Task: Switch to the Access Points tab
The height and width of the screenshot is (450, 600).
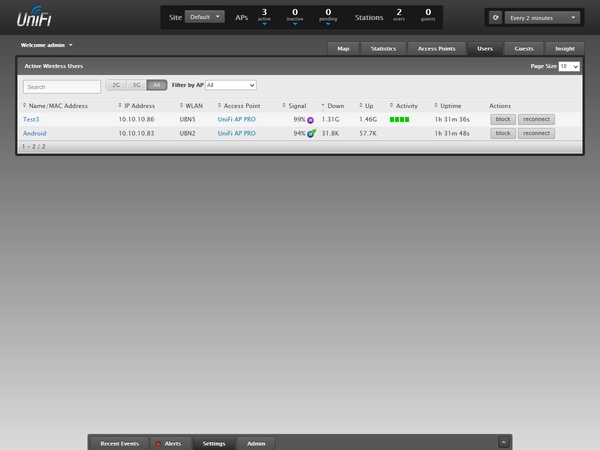Action: coord(437,49)
